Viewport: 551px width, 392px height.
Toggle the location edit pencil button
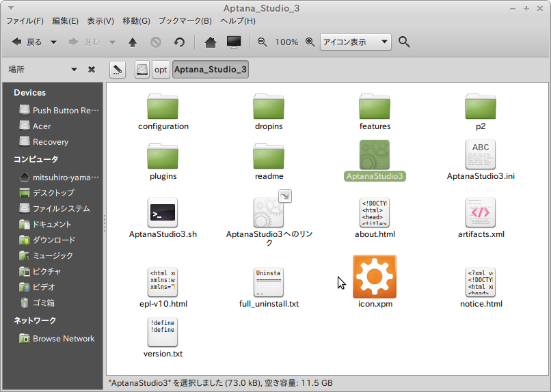click(118, 70)
